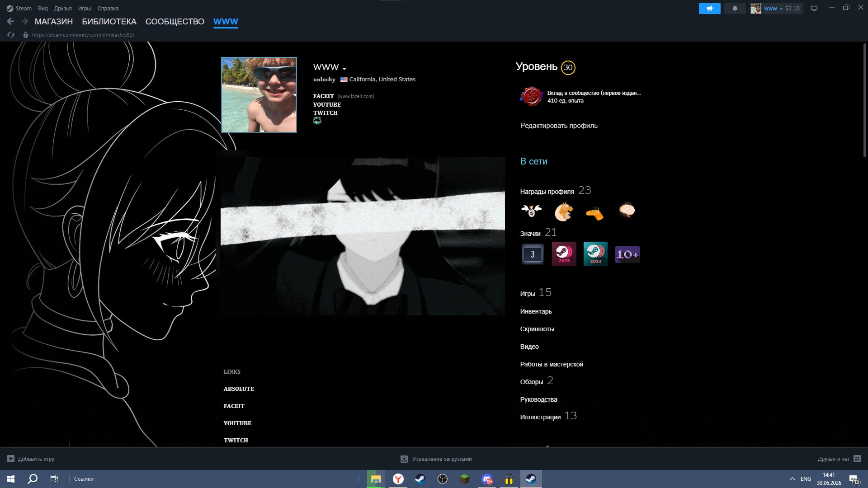
Task: Click the downloads manager icon
Action: click(404, 459)
